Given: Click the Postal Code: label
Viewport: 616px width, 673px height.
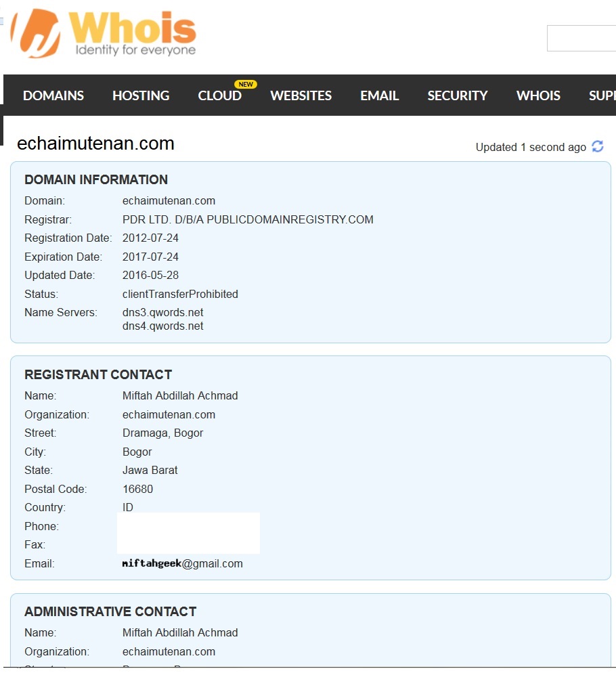Looking at the screenshot, I should tap(56, 490).
